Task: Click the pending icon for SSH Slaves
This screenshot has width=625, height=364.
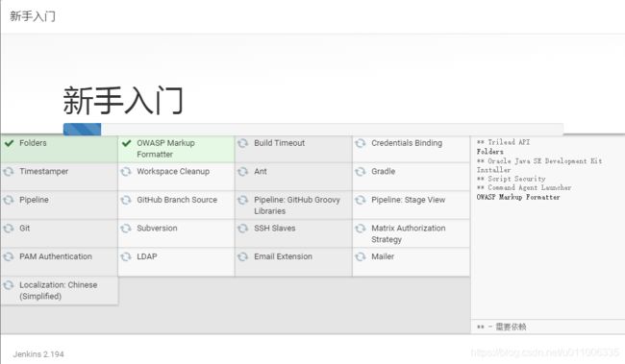Action: 242,229
